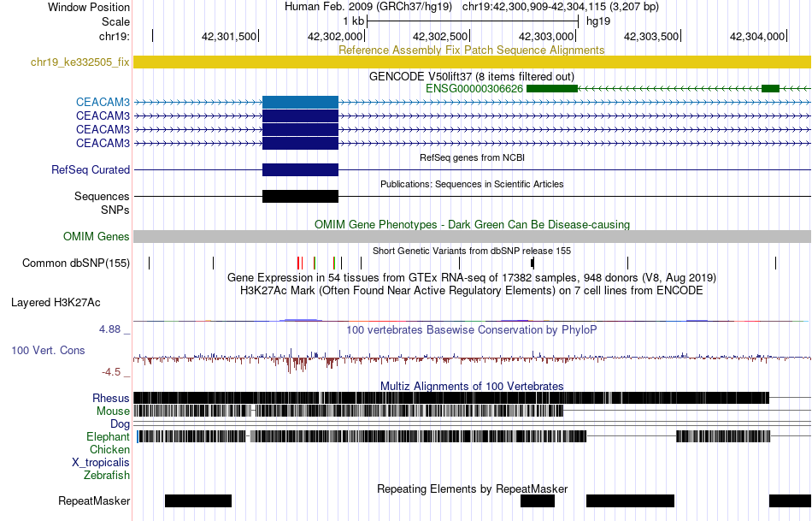Click the light blue CEACAM3 exon block
The image size is (812, 521).
pos(300,102)
